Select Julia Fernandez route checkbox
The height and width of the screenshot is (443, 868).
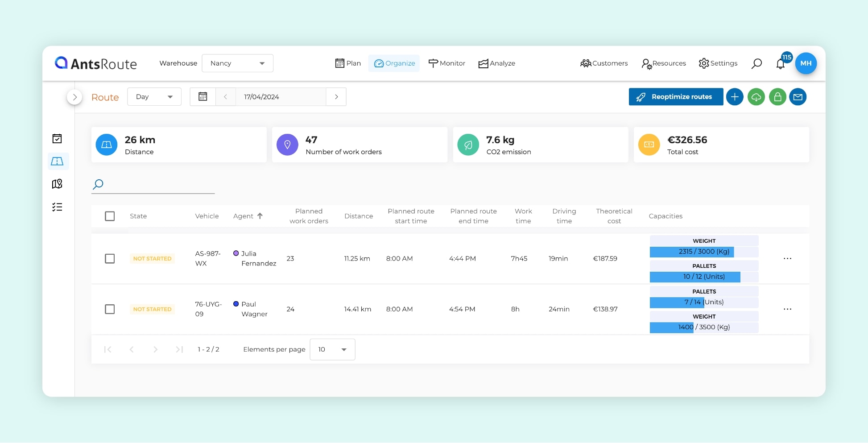click(x=110, y=259)
